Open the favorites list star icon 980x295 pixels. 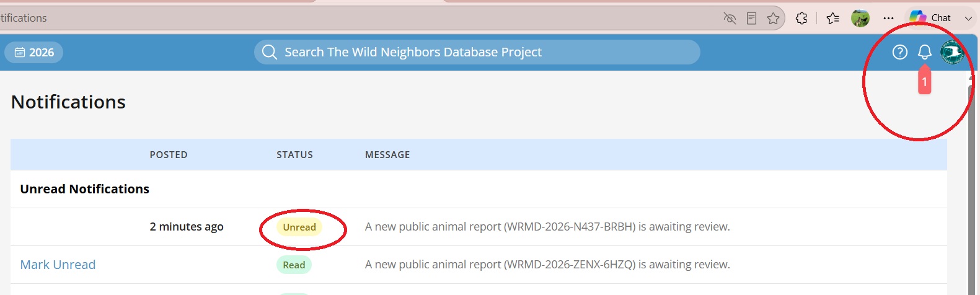coord(832,18)
